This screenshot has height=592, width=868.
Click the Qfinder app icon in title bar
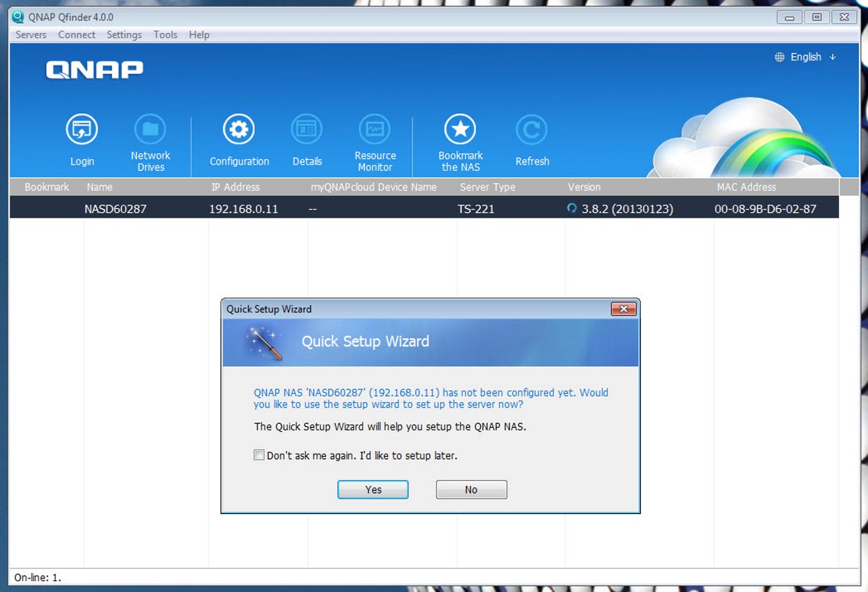pyautogui.click(x=18, y=17)
